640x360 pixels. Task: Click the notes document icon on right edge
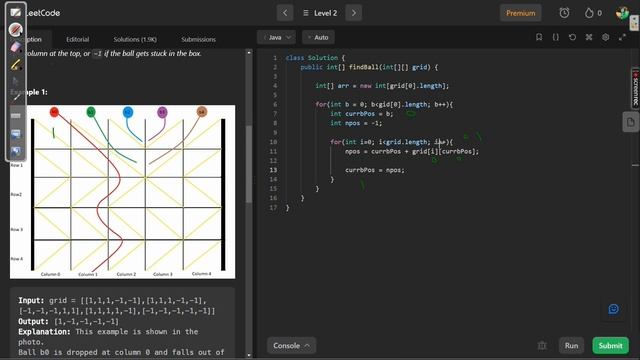631,122
